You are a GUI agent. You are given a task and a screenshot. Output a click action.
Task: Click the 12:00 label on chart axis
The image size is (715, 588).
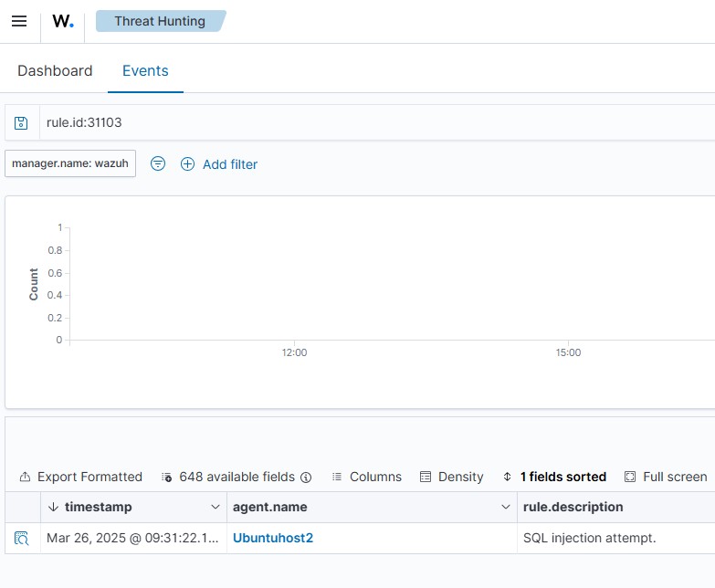coord(294,352)
